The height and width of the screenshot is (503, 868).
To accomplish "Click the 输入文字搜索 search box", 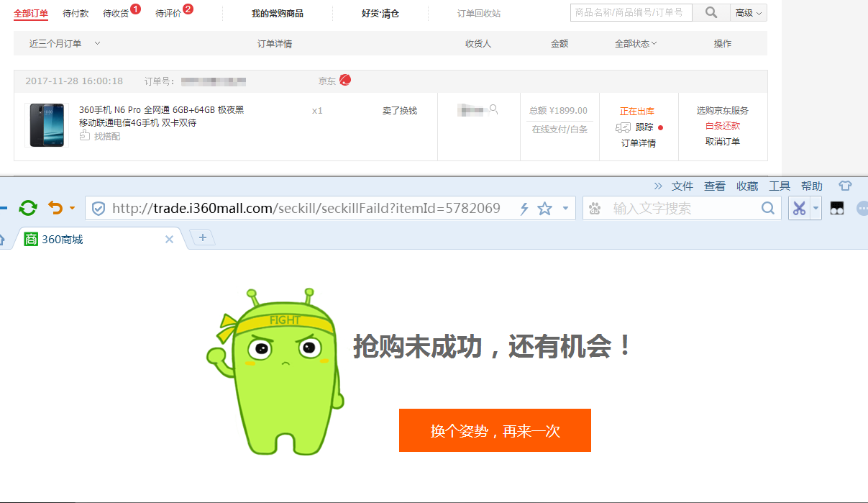I will coord(683,209).
